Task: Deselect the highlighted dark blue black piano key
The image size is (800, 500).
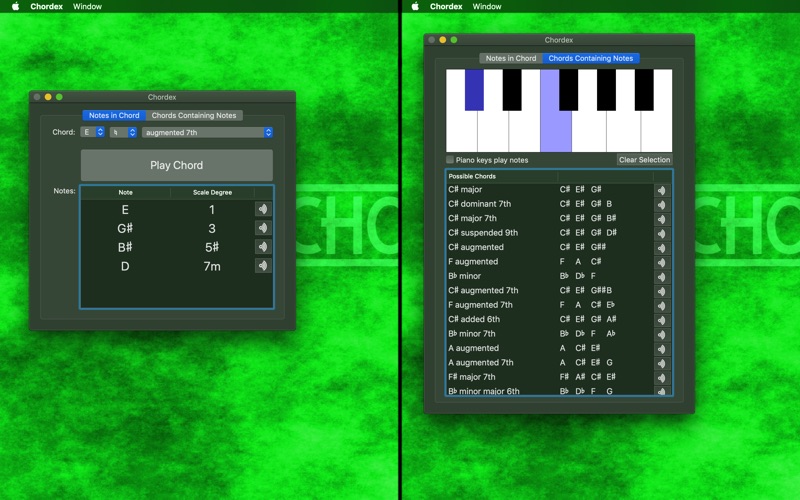Action: (x=474, y=90)
